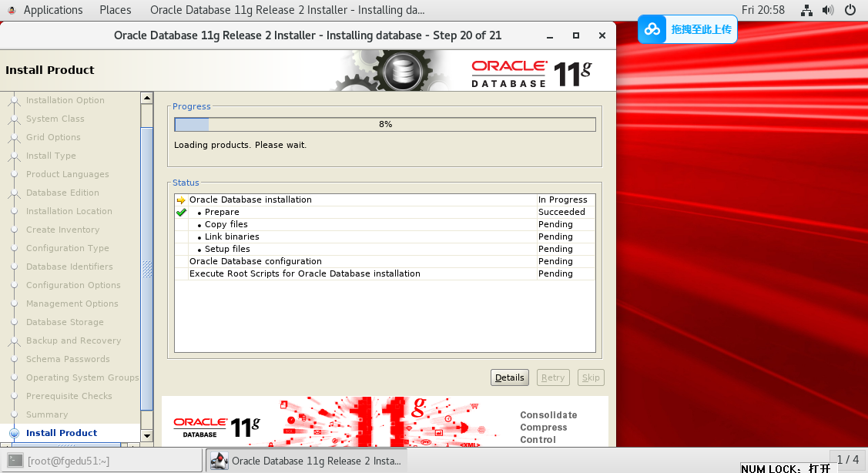868x473 pixels.
Task: Click the Prepare status row
Action: point(385,212)
